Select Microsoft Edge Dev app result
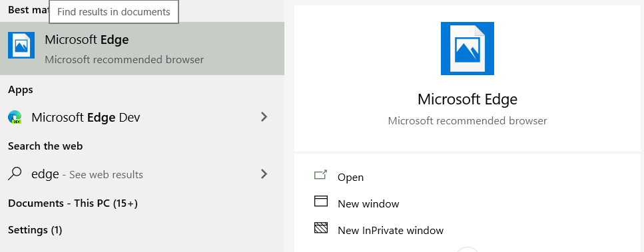The image size is (644, 252). pos(142,118)
